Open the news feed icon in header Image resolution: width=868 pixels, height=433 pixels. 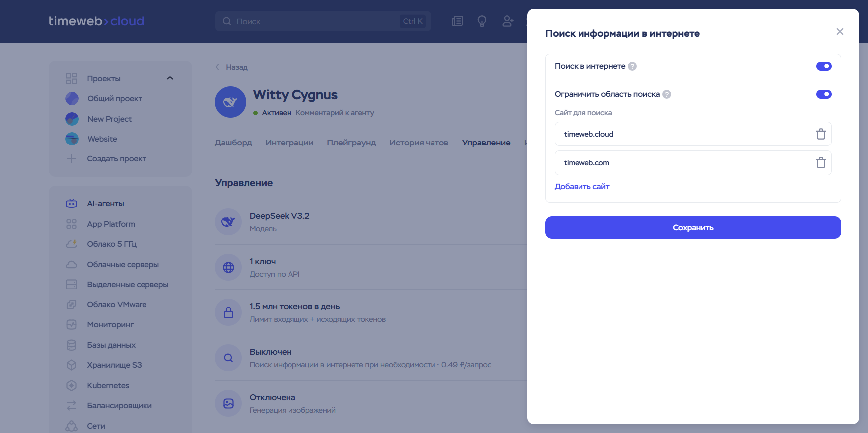(x=457, y=21)
